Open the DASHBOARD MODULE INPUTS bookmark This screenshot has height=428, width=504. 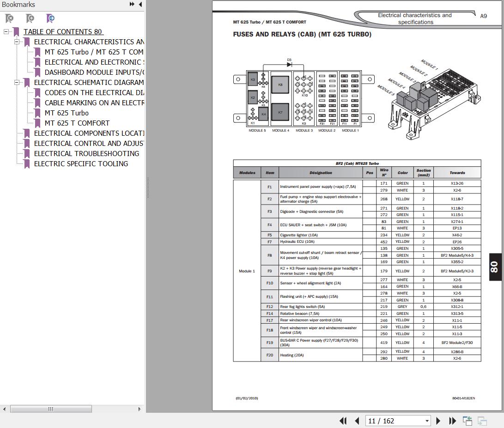(94, 72)
